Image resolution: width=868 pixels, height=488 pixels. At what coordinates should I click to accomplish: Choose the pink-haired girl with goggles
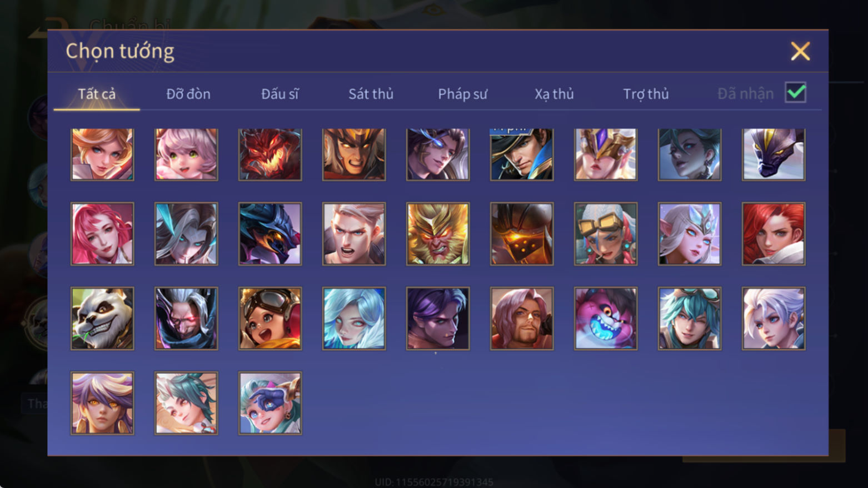[606, 234]
